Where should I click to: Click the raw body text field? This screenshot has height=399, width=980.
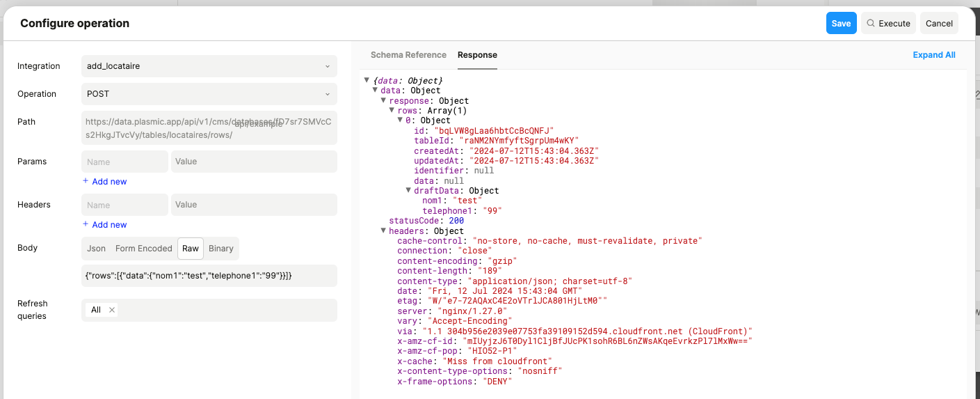point(209,276)
